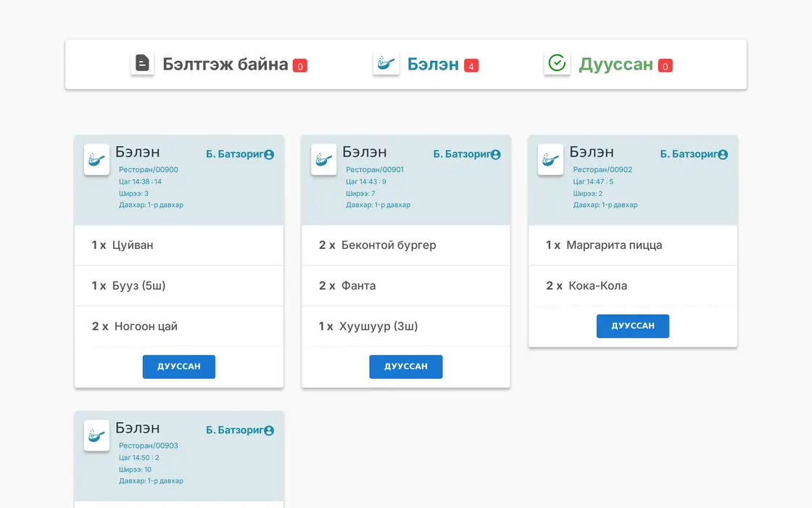Image resolution: width=812 pixels, height=508 pixels.
Task: Click time Цаг 14:38 : 14
Action: click(x=141, y=181)
